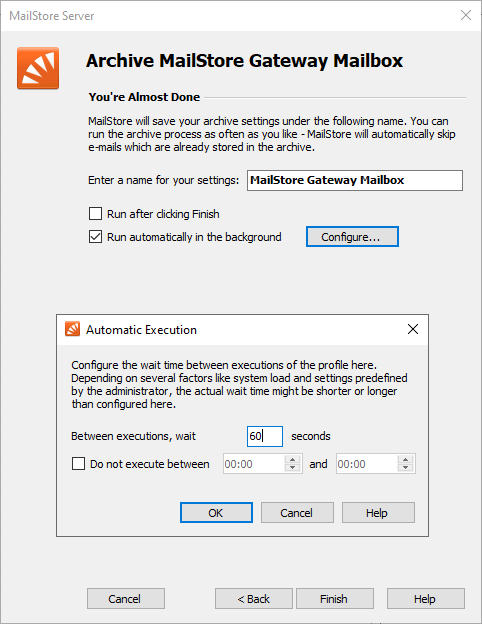Open the Configure... settings button
This screenshot has height=624, width=482.
352,237
